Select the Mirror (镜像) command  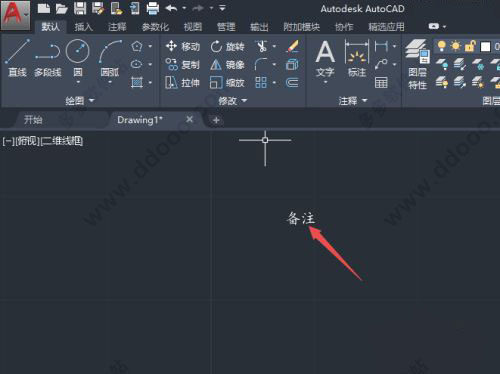[x=227, y=65]
